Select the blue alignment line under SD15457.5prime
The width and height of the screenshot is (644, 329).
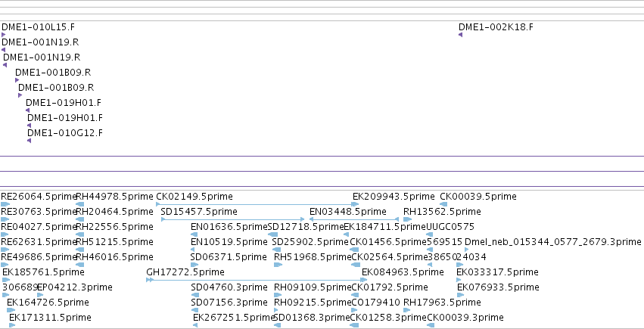[233, 219]
